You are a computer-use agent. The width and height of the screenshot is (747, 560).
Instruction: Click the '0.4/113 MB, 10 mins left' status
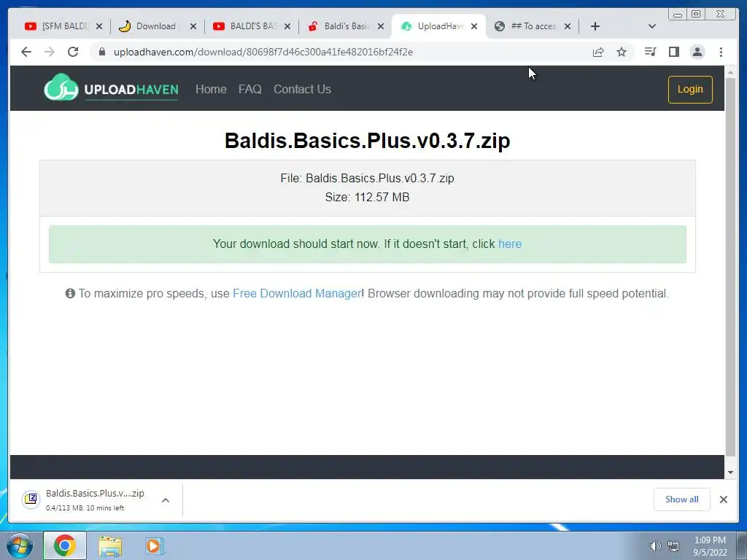coord(85,508)
